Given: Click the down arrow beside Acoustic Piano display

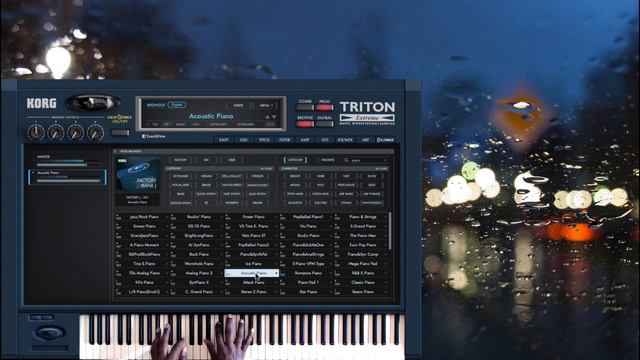Looking at the screenshot, I should pos(274,117).
